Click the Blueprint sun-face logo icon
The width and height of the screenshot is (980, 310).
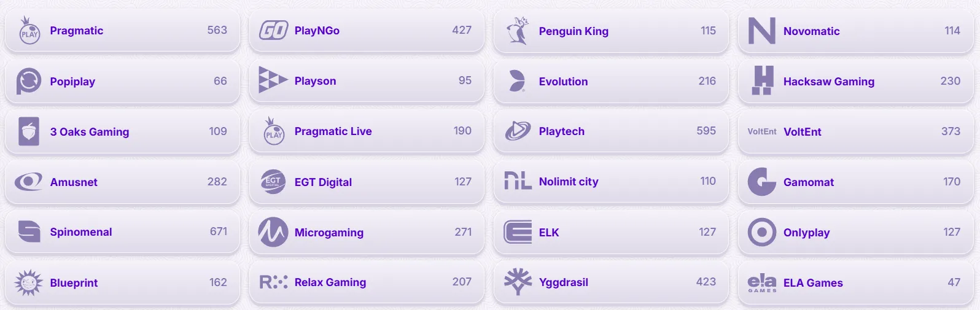click(29, 282)
